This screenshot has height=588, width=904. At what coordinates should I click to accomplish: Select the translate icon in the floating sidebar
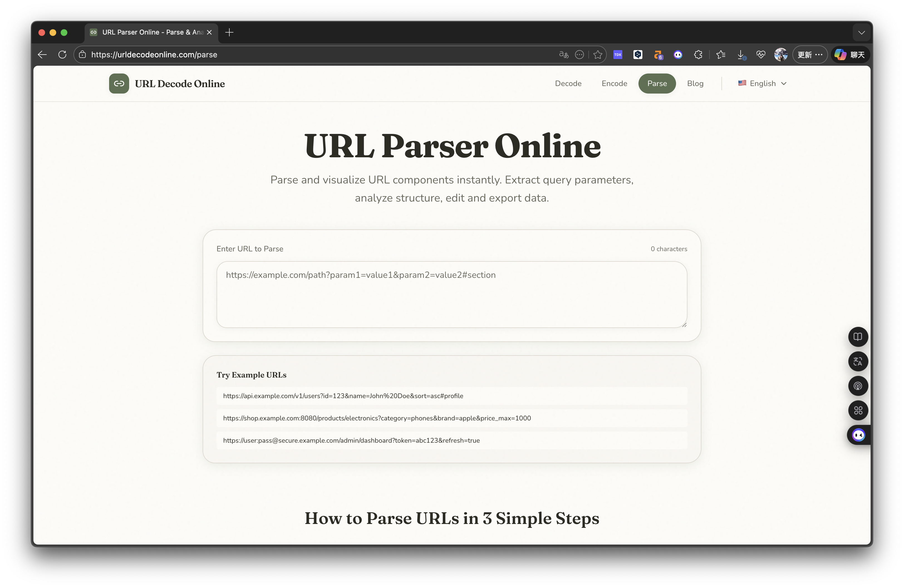coord(858,361)
